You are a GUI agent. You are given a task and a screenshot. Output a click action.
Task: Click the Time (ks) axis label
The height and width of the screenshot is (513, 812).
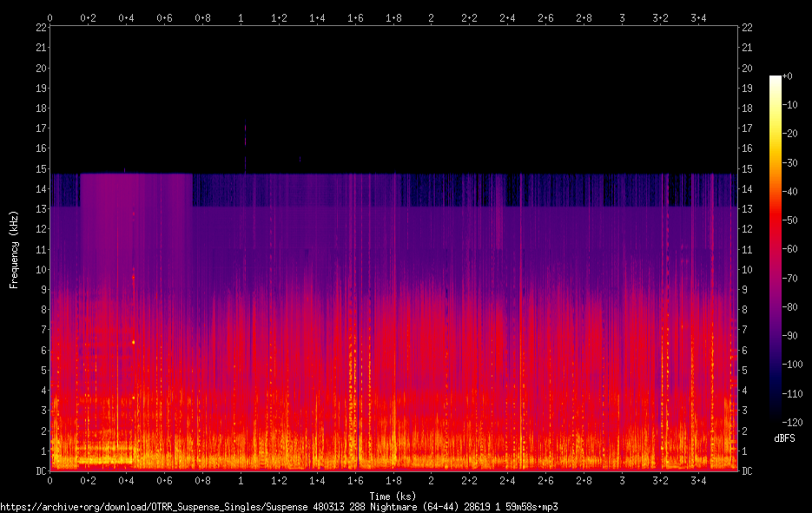(x=393, y=496)
